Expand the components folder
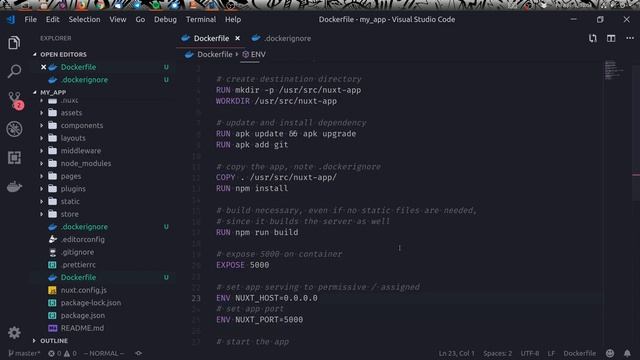The width and height of the screenshot is (640, 360). (82, 125)
